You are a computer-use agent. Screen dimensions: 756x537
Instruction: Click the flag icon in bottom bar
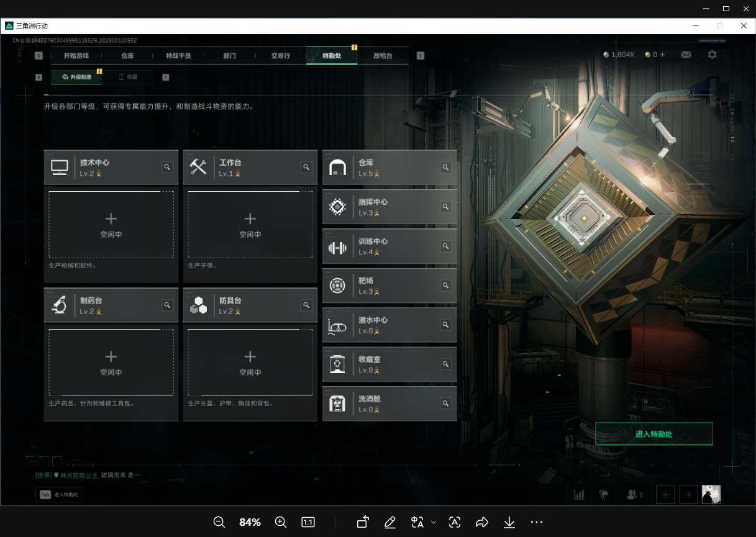[x=603, y=495]
